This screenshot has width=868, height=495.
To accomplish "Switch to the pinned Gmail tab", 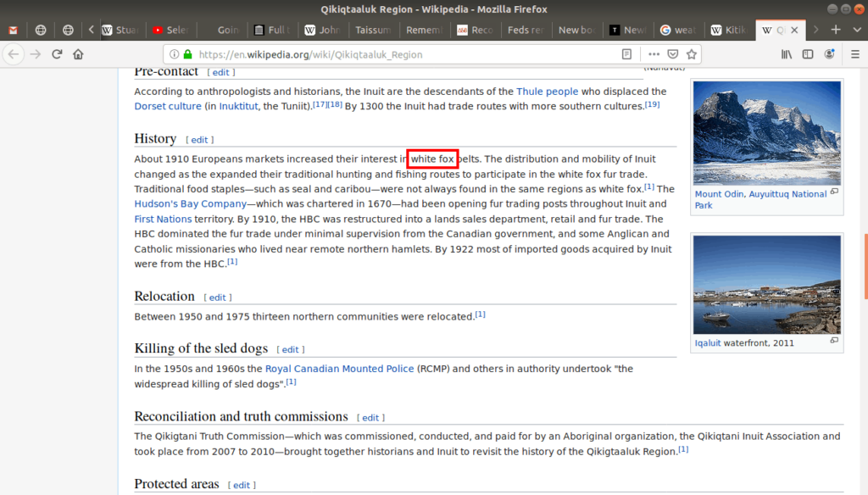I will tap(14, 30).
